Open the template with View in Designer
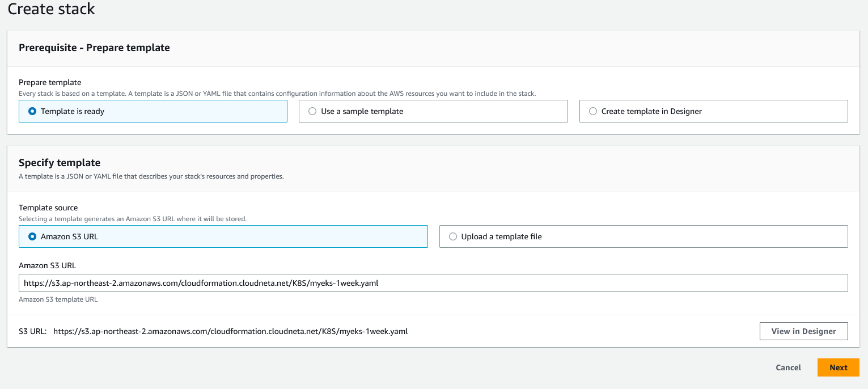This screenshot has height=389, width=868. (x=803, y=331)
